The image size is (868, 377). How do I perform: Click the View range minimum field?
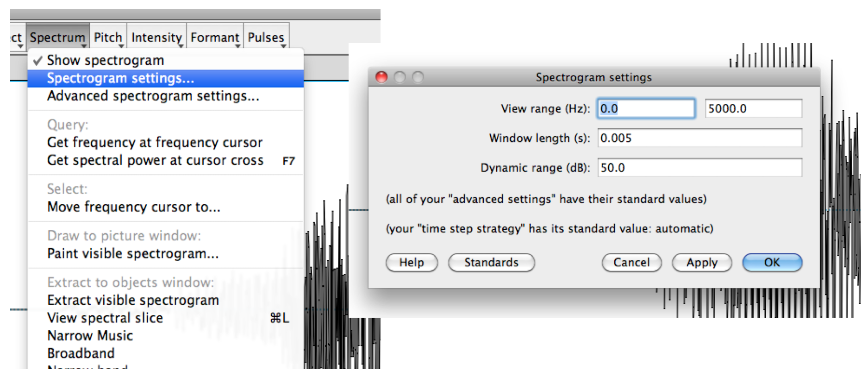646,108
